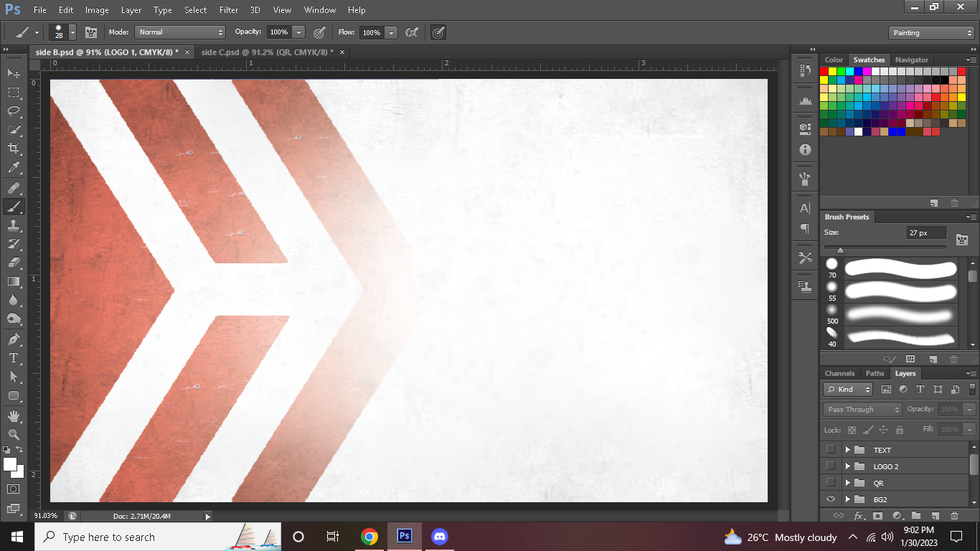
Task: Select the Horizontal Type tool
Action: click(14, 357)
